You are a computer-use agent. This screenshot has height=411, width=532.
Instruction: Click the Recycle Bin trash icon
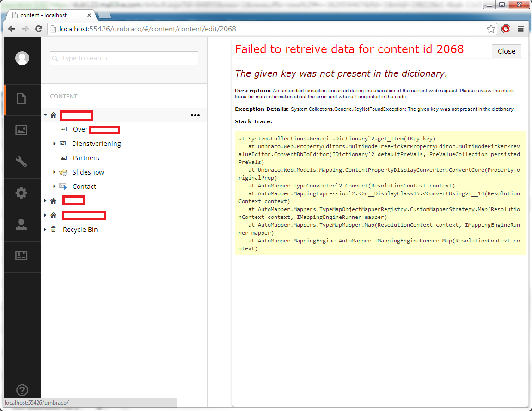point(53,230)
